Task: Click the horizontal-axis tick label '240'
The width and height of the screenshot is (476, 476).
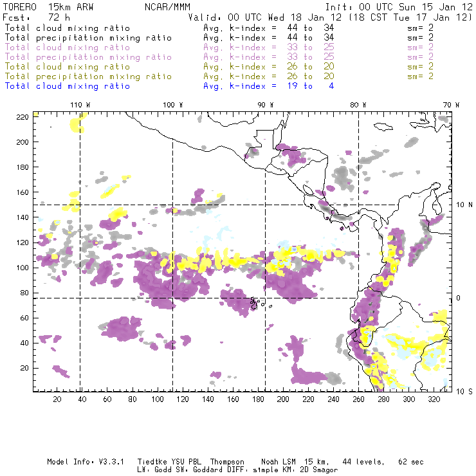Action: coord(333,399)
